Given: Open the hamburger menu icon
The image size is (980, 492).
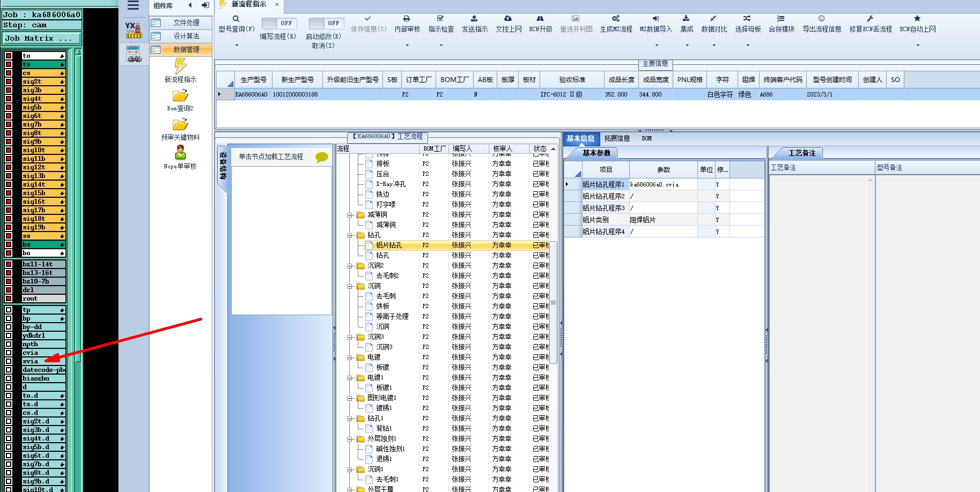Looking at the screenshot, I should pos(133,5).
